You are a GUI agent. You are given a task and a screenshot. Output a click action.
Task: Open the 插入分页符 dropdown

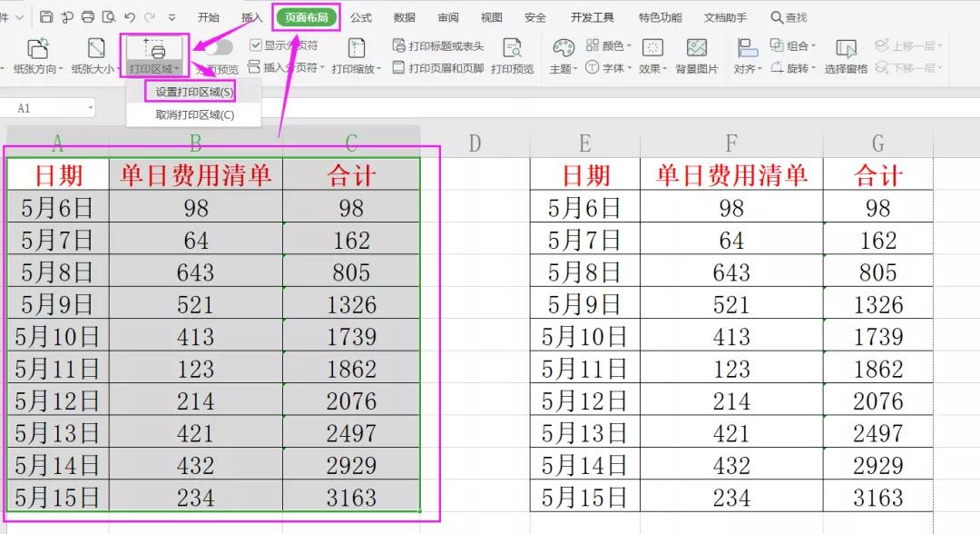[x=286, y=67]
